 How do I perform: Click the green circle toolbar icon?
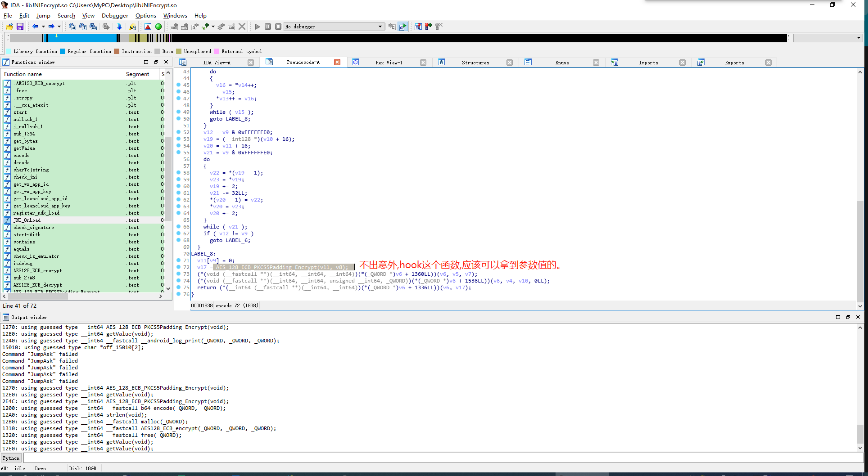(x=158, y=27)
